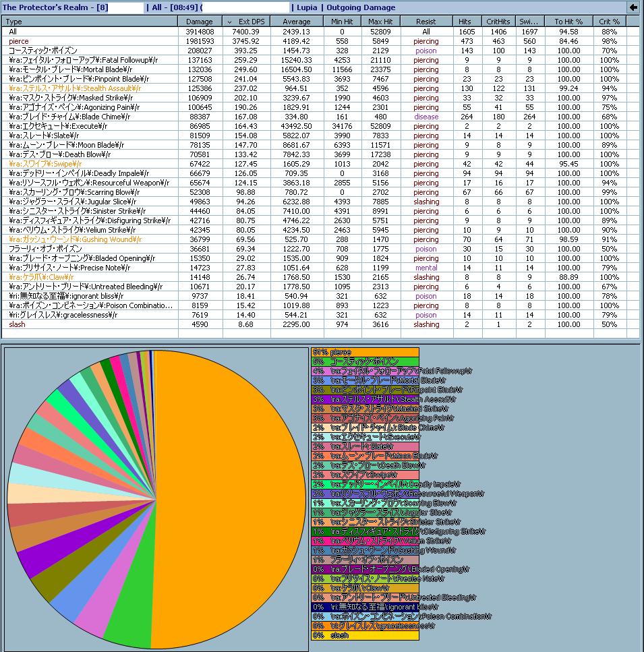Click the 52809 Max Hit cell in Execute row
Image resolution: width=644 pixels, height=652 pixels.
(381, 126)
